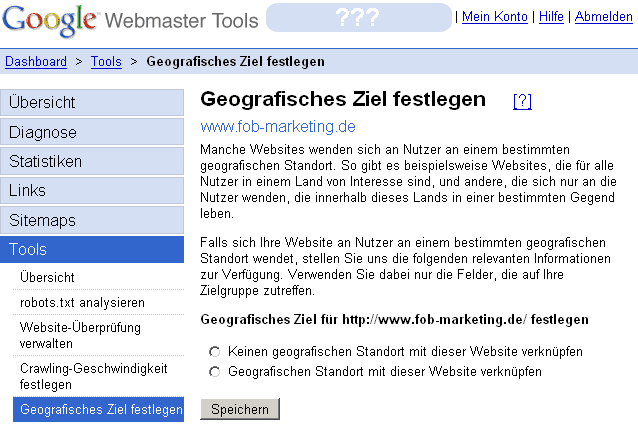Viewport: 638px width, 425px height.
Task: Open www.fob-marketing.de site link
Action: pyautogui.click(x=278, y=126)
